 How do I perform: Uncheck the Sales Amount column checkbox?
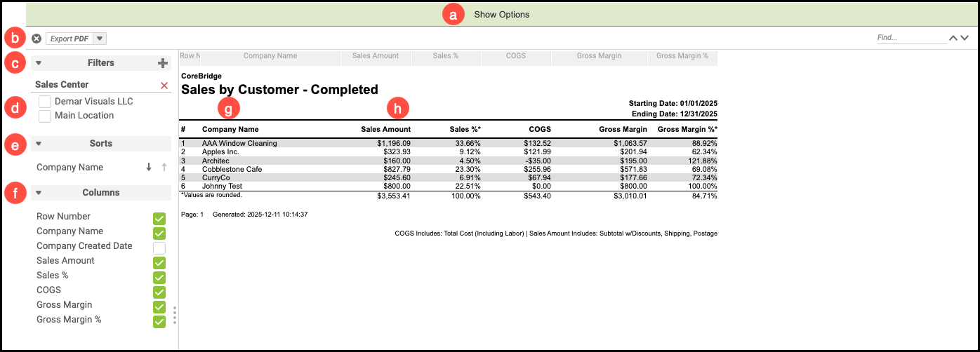coord(159,263)
